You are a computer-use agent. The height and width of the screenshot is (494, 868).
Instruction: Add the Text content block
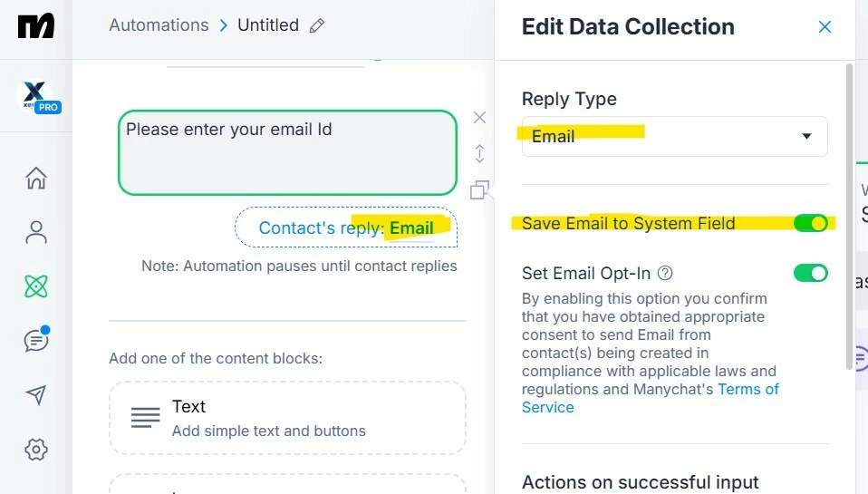coord(287,418)
